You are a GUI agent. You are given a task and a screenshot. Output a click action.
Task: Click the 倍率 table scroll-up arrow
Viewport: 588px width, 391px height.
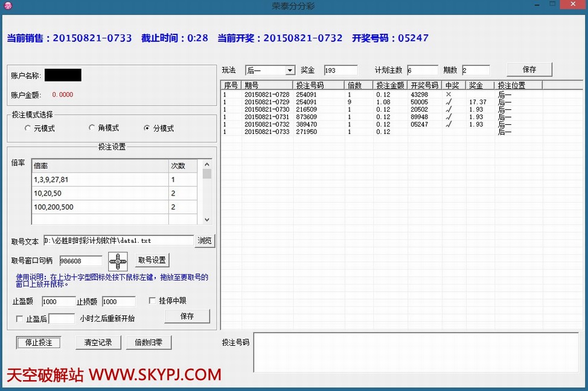coord(207,164)
